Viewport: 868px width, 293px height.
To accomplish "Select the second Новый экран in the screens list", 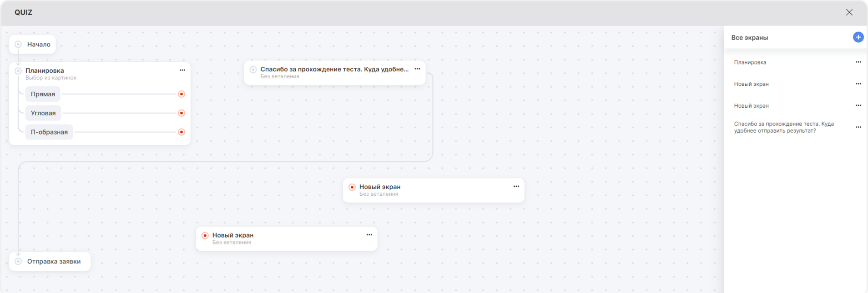I will point(751,106).
